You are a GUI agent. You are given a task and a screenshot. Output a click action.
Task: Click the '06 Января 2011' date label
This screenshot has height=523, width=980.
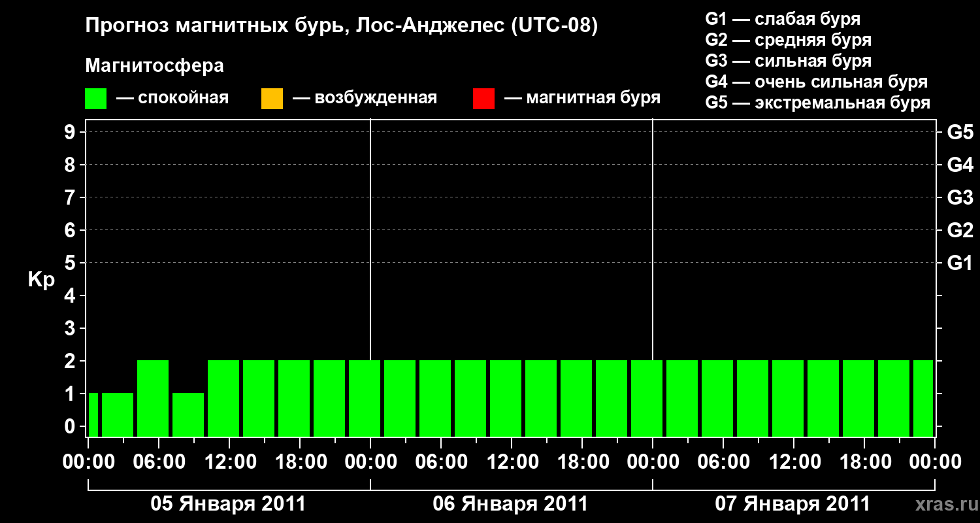(x=511, y=504)
